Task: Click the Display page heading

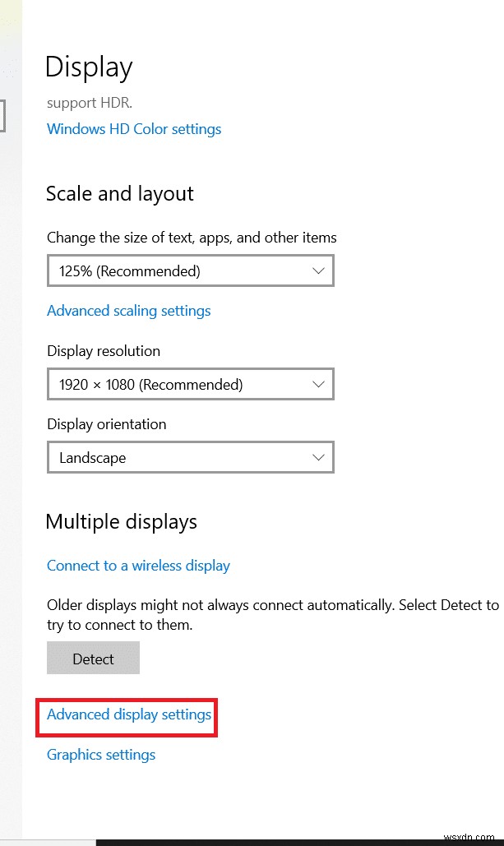Action: (x=89, y=67)
